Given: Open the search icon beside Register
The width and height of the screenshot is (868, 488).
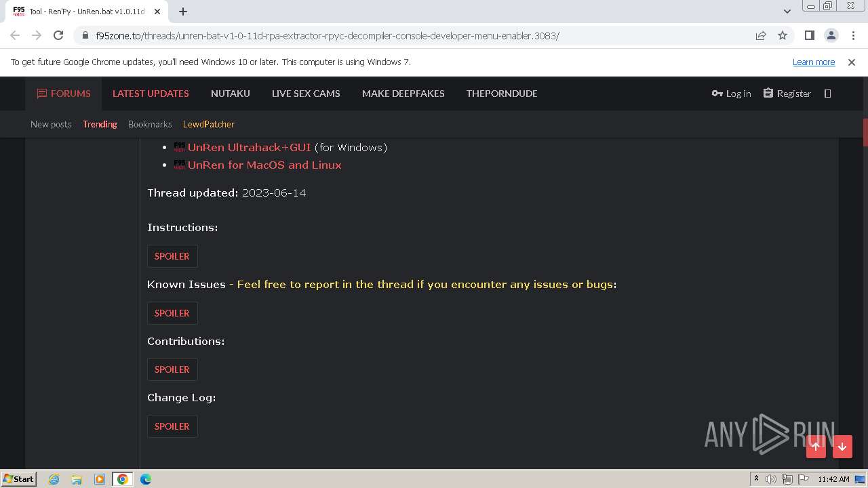Looking at the screenshot, I should [827, 94].
